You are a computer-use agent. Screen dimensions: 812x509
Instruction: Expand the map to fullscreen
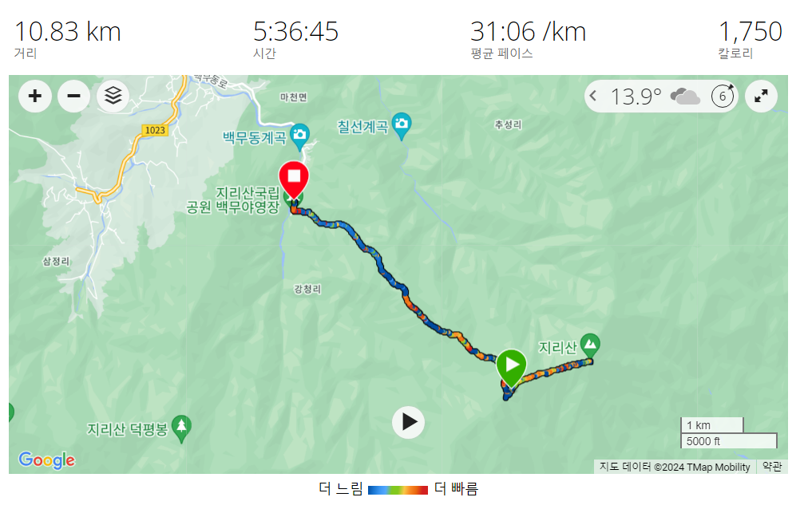761,97
